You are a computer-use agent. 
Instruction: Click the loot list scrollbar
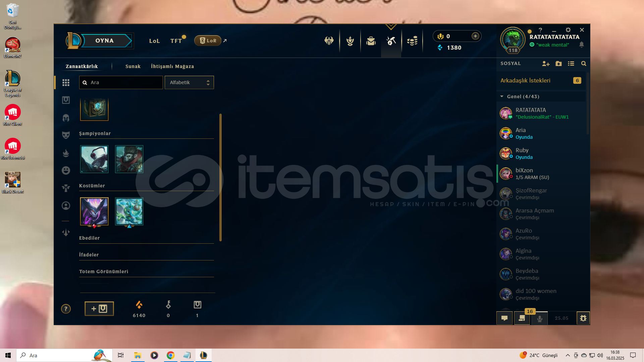coord(220,177)
